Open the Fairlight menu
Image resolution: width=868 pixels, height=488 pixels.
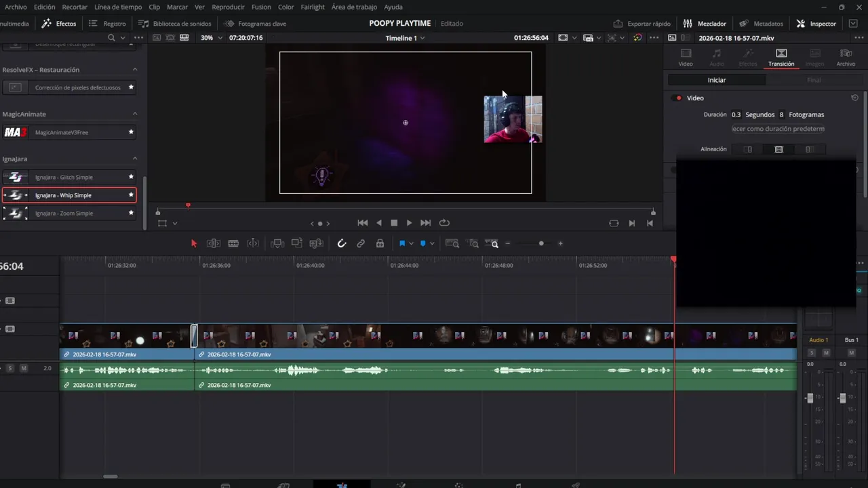click(313, 7)
